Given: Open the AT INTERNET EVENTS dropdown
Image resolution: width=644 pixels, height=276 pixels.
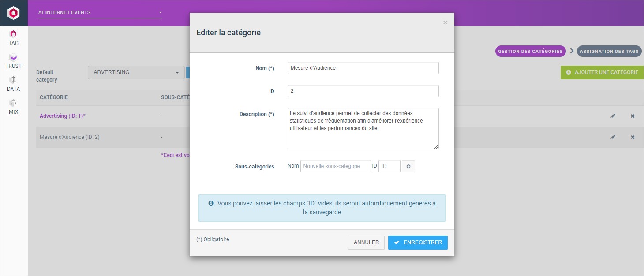Looking at the screenshot, I should pos(99,12).
